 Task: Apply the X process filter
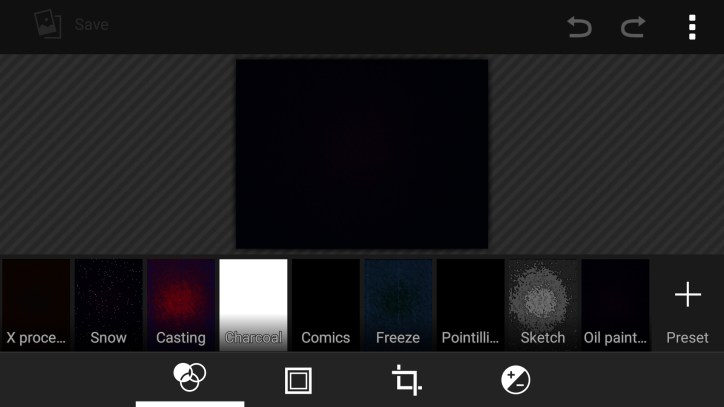[36, 304]
